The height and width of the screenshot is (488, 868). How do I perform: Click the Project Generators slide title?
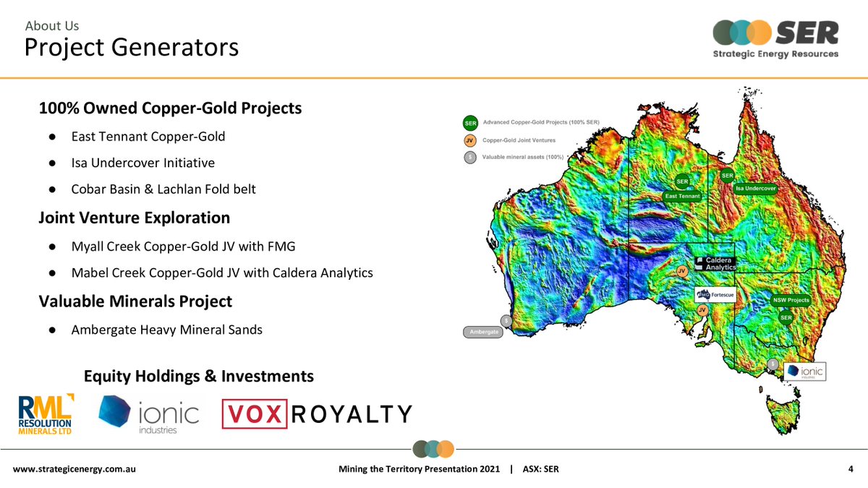click(132, 48)
